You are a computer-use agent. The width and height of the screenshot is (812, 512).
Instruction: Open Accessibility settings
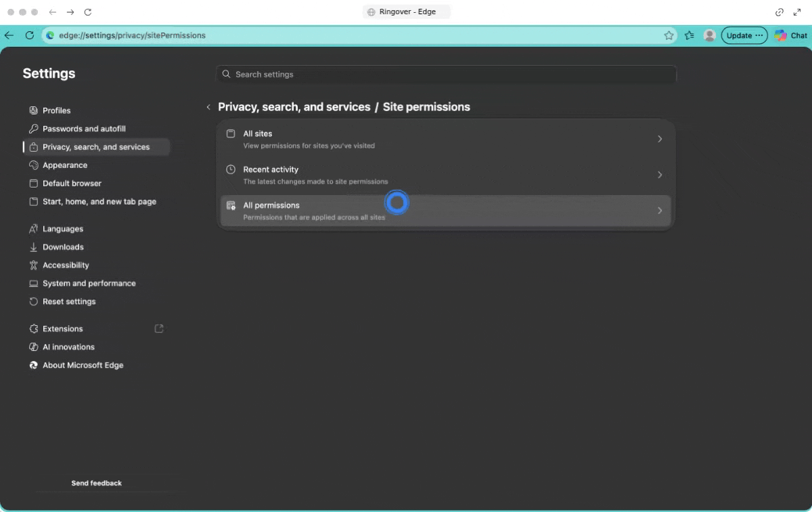pos(66,265)
